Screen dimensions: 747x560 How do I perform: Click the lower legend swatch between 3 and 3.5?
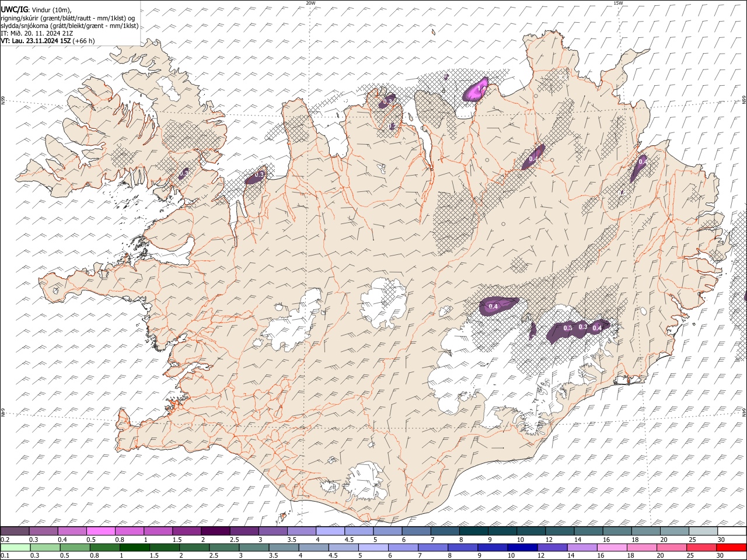[x=254, y=547]
